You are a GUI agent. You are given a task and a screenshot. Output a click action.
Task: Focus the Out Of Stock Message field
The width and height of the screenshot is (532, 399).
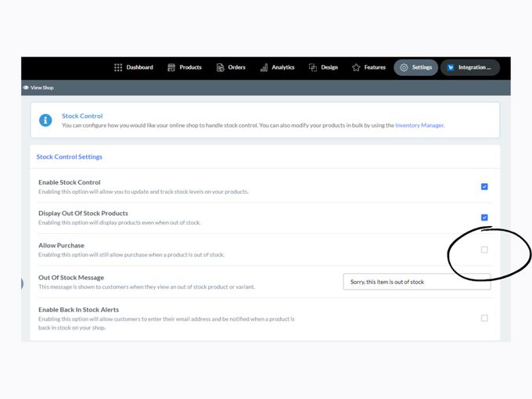tap(416, 282)
